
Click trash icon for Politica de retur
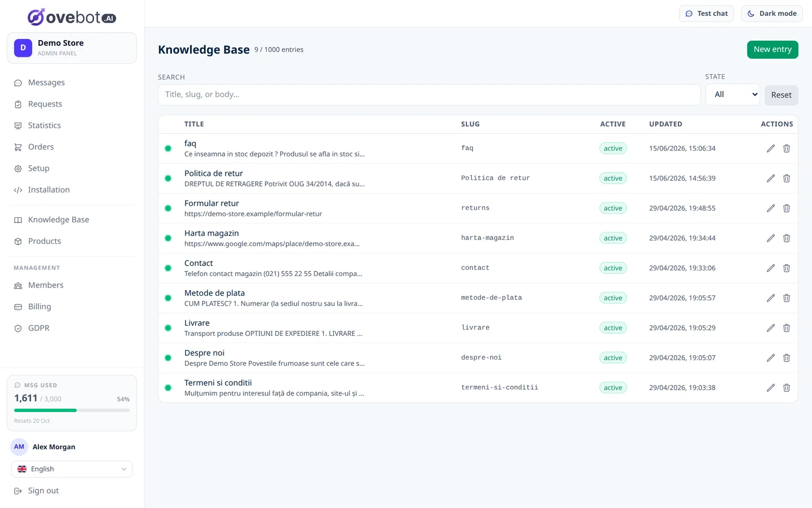(x=787, y=178)
